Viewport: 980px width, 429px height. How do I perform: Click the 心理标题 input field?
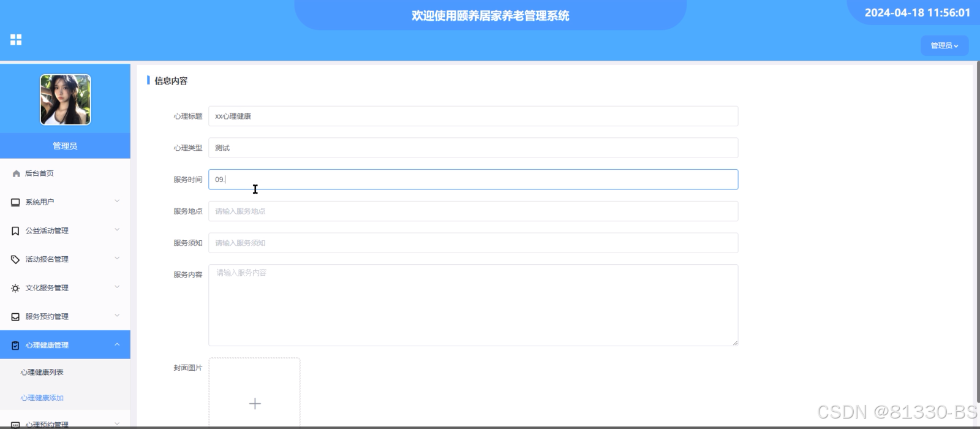[x=473, y=116]
